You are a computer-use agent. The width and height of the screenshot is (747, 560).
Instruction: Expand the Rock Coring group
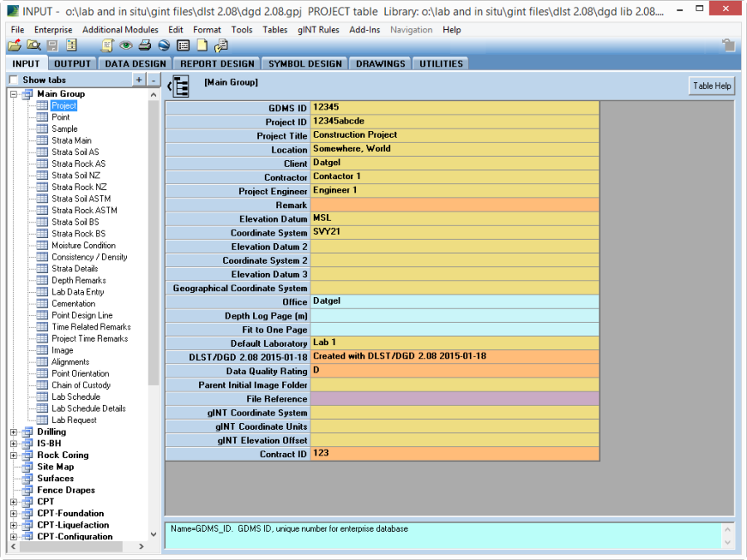[14, 455]
